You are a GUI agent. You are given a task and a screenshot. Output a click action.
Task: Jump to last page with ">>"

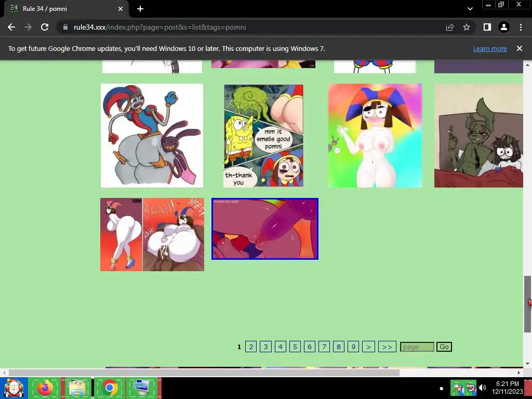[387, 347]
